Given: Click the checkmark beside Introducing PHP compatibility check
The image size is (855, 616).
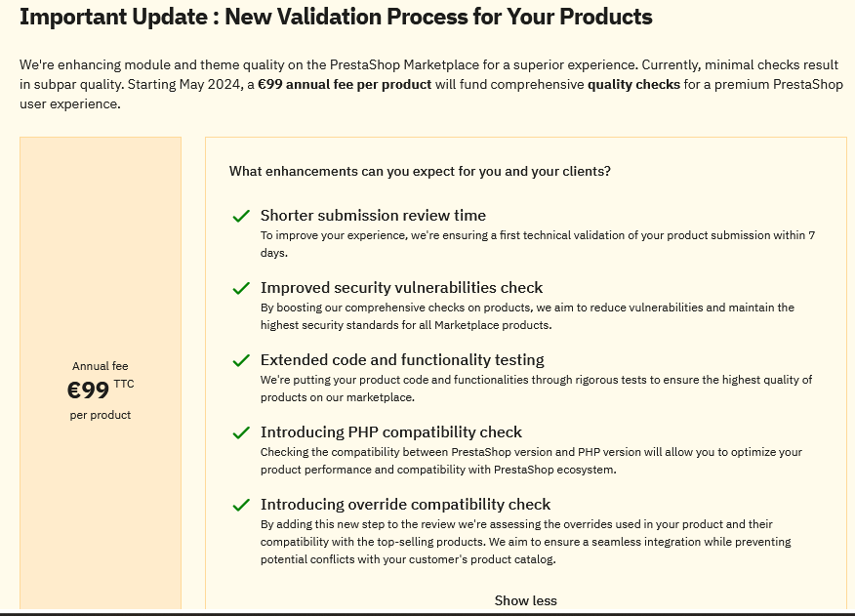Looking at the screenshot, I should (x=241, y=432).
